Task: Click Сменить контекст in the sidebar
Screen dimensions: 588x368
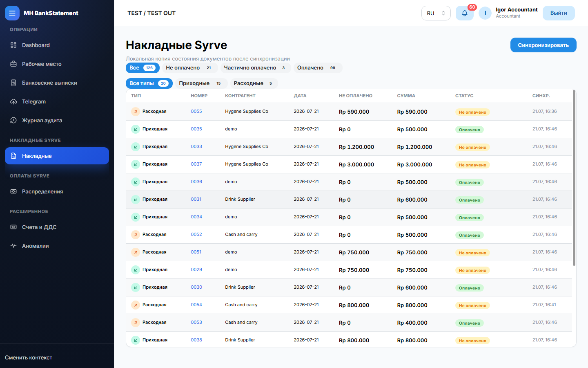Action: [29, 357]
